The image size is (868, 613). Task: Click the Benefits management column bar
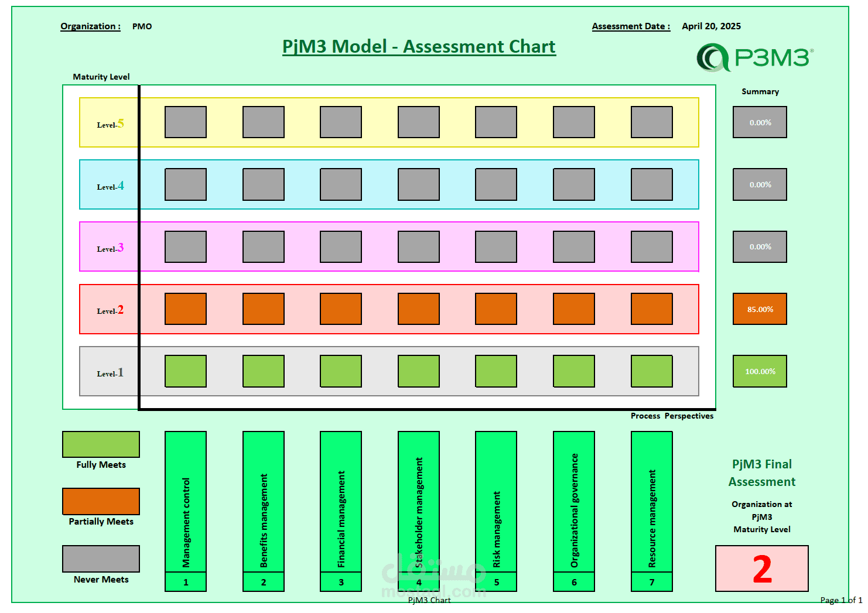click(x=264, y=502)
